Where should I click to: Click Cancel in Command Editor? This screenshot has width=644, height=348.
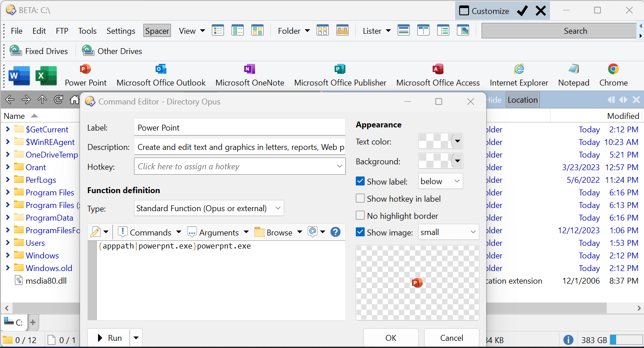[x=452, y=338]
